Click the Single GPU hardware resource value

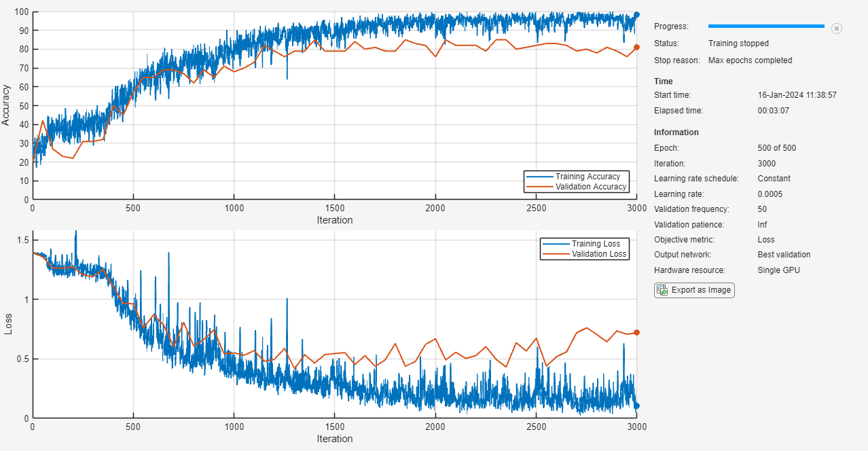pos(778,270)
